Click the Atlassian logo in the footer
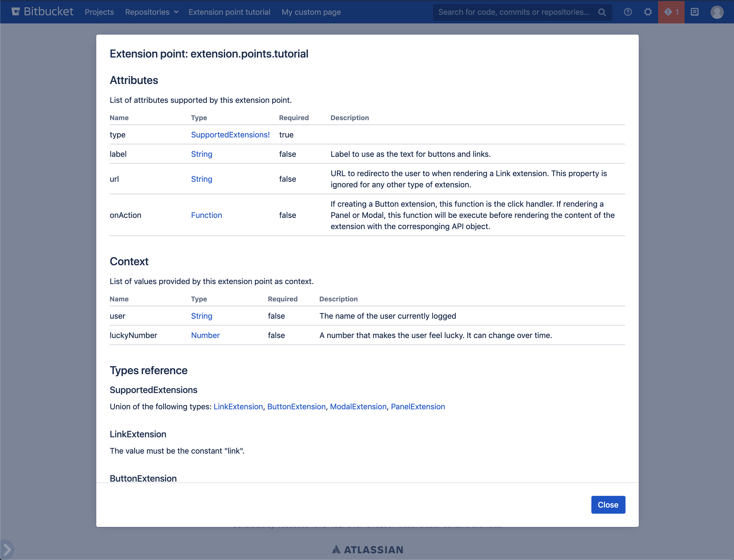The height and width of the screenshot is (560, 734). point(367,549)
